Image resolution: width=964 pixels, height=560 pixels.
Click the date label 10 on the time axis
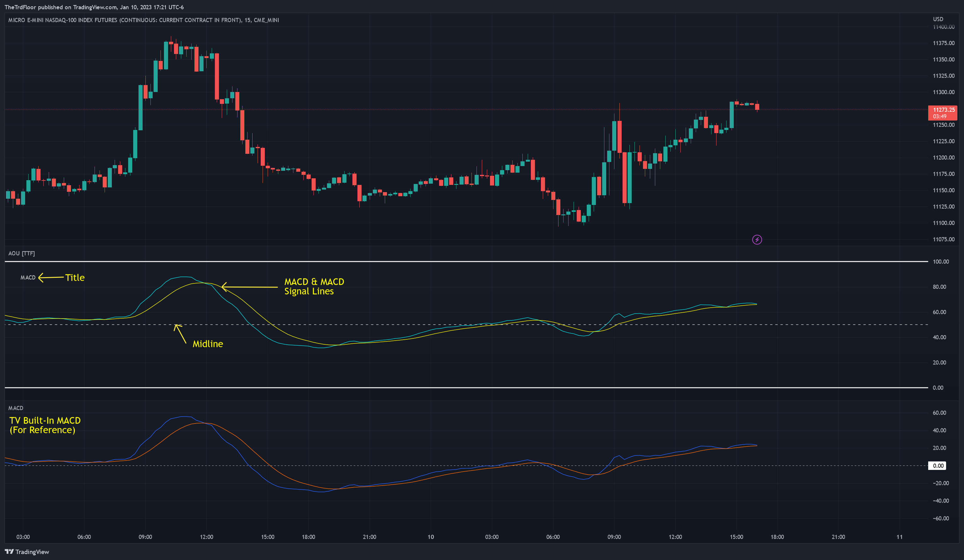tap(431, 537)
